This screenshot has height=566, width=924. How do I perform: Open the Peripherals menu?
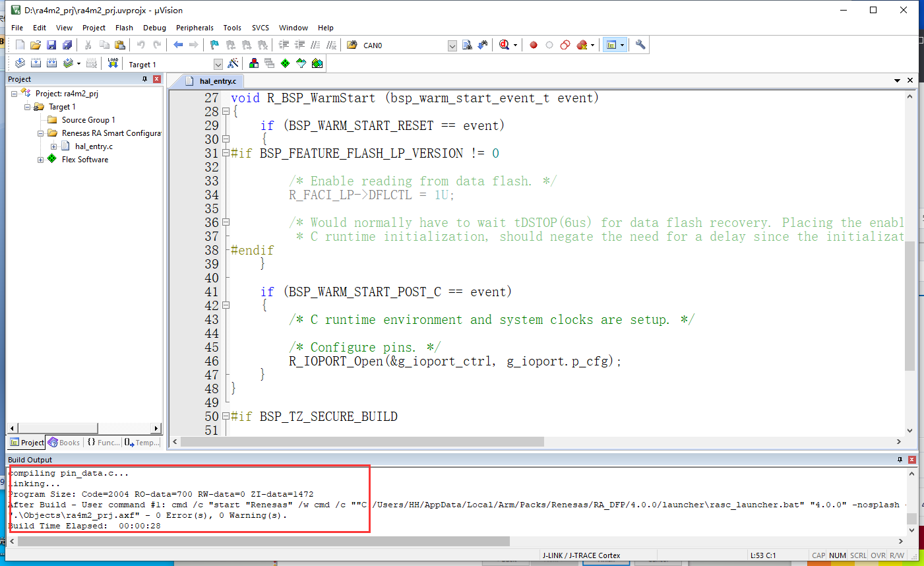click(x=195, y=28)
